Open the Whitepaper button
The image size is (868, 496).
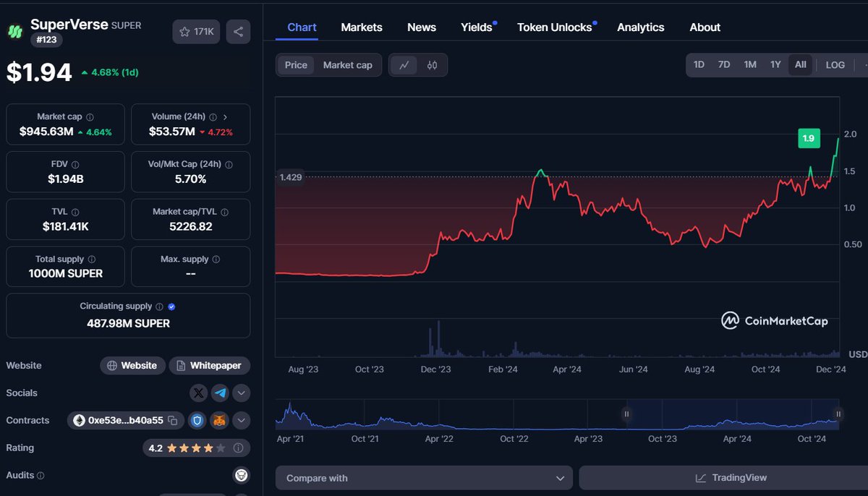click(x=210, y=366)
